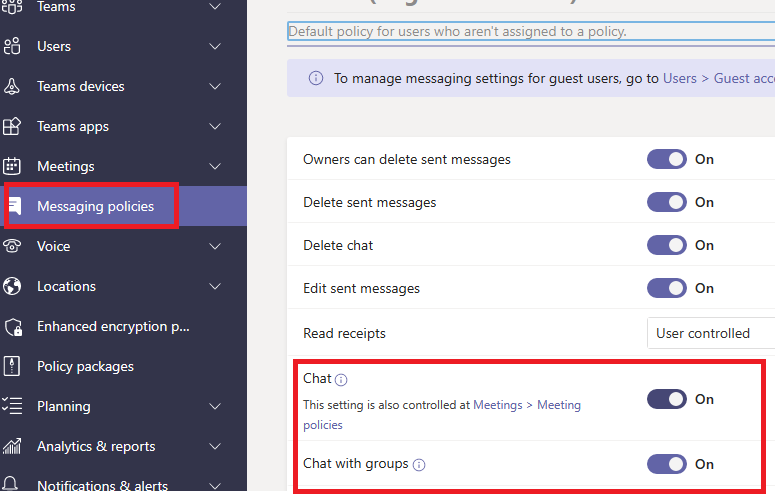Click the Teams sidebar icon
The height and width of the screenshot is (502, 775).
click(x=12, y=7)
